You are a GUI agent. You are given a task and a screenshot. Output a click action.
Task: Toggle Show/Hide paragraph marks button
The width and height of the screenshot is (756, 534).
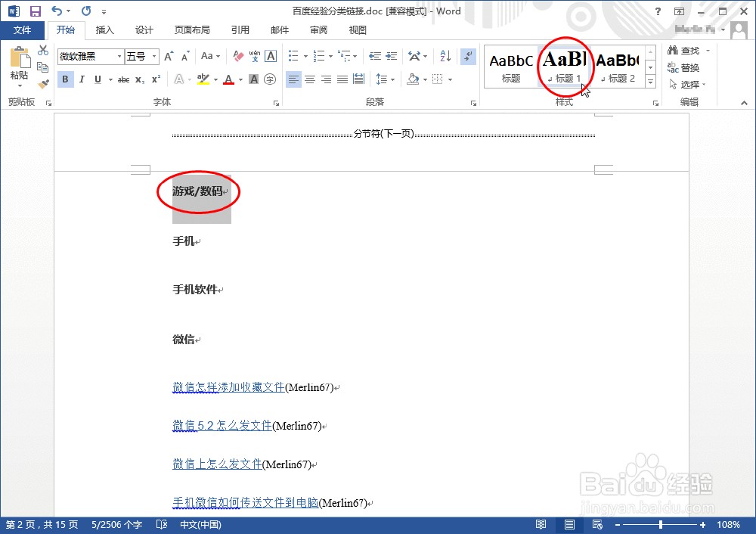pos(468,56)
